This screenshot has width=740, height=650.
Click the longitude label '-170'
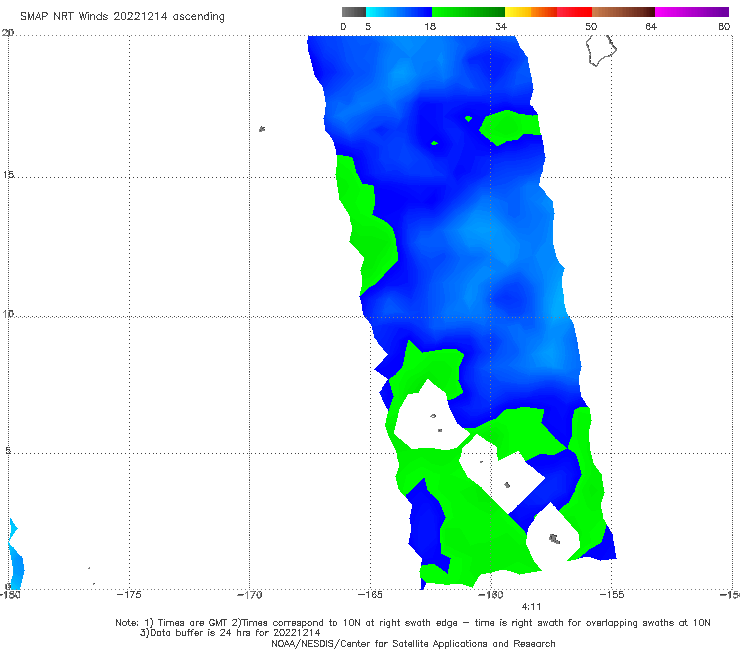[x=250, y=595]
